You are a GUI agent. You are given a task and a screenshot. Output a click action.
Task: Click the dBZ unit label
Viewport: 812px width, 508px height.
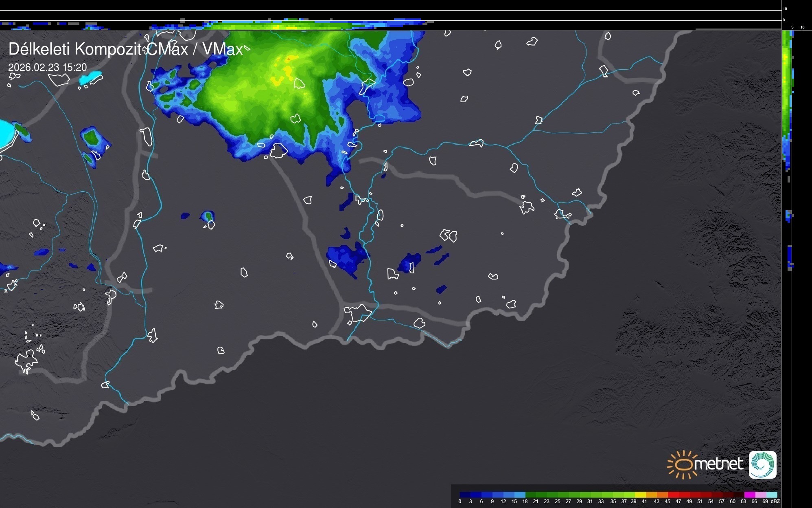click(775, 501)
